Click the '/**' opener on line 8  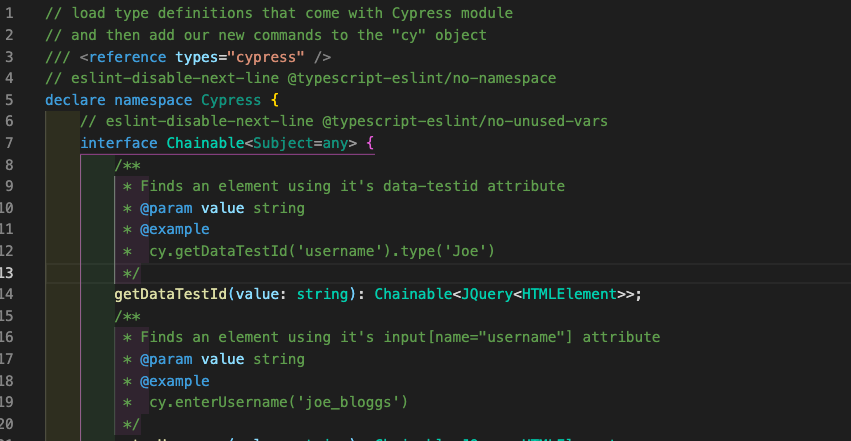(x=127, y=165)
